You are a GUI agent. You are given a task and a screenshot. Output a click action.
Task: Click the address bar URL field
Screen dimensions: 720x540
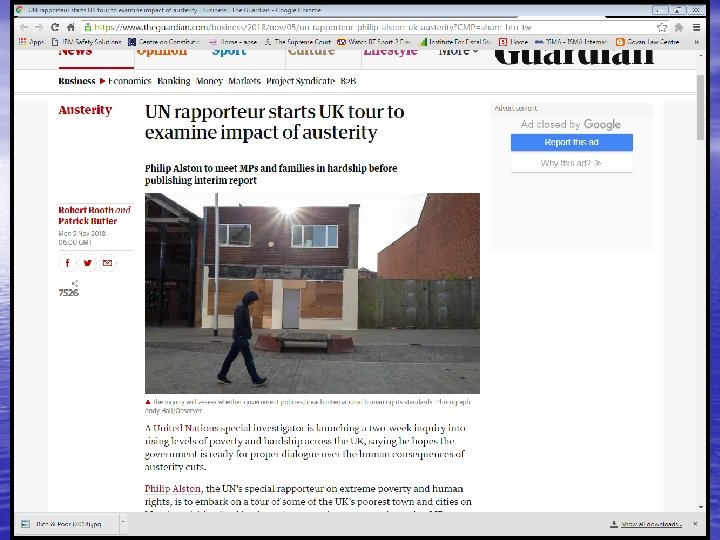pyautogui.click(x=367, y=28)
